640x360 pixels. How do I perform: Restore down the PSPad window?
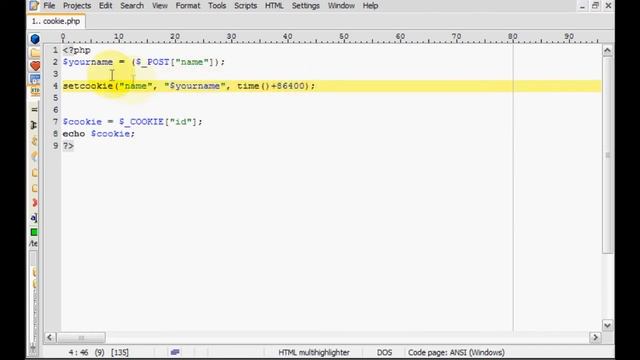tap(595, 6)
